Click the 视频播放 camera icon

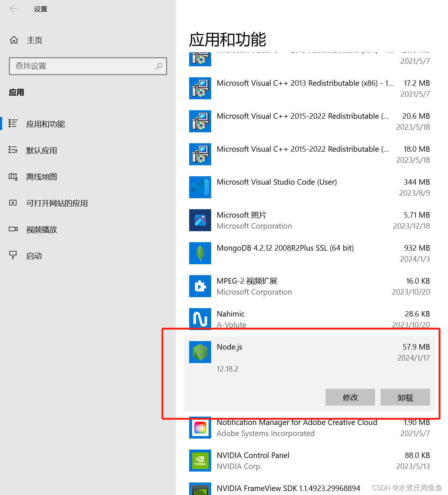tap(13, 229)
